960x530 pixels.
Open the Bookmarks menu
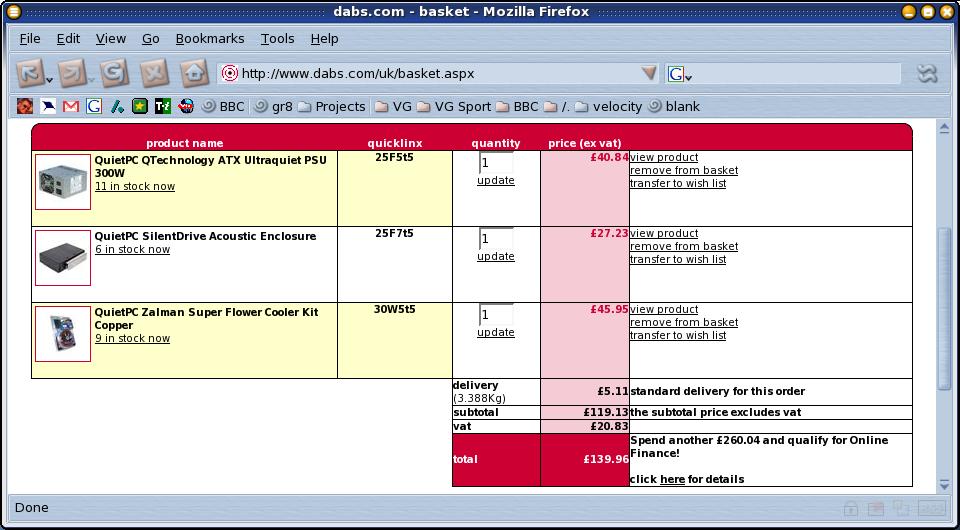(209, 38)
